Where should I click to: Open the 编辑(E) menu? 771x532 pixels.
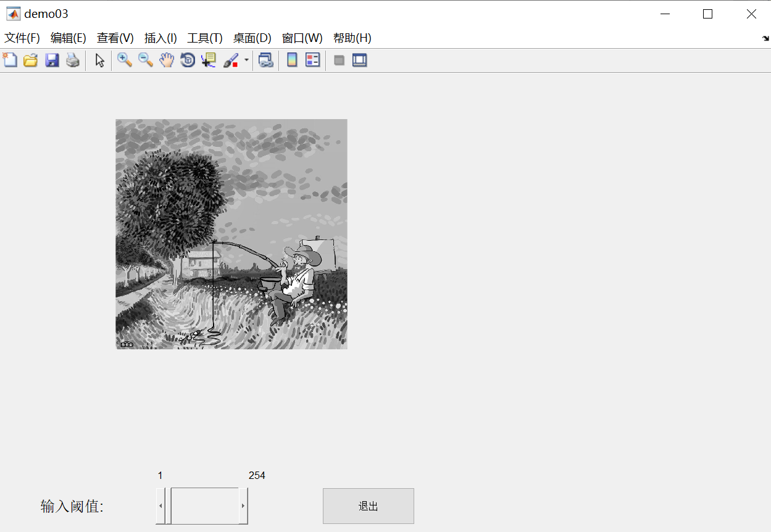click(x=68, y=38)
